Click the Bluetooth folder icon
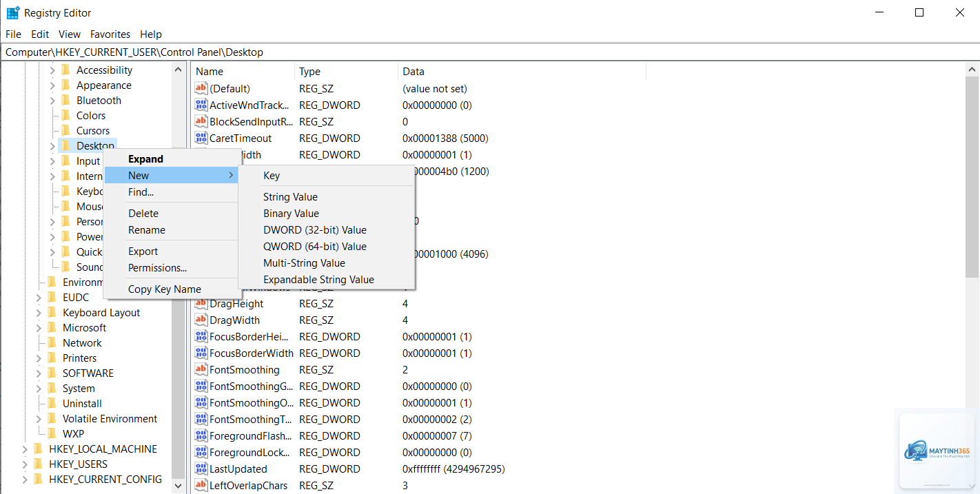This screenshot has height=494, width=980. pyautogui.click(x=66, y=100)
